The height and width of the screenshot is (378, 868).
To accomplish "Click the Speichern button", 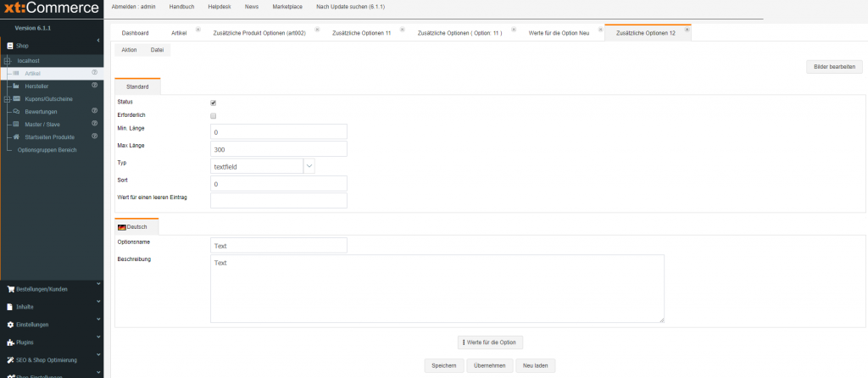I will (444, 365).
